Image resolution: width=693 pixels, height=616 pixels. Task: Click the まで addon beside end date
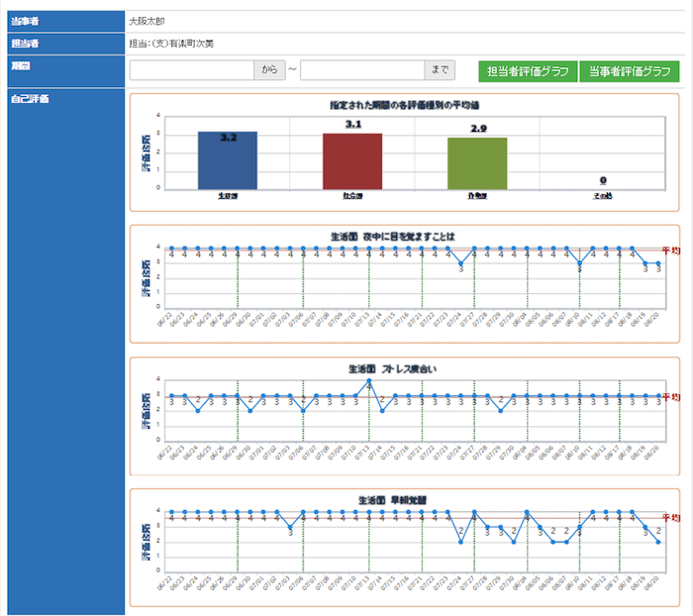(440, 70)
